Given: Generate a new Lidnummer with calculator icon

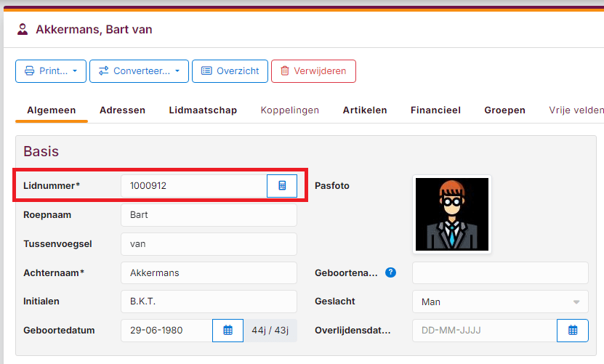Looking at the screenshot, I should pyautogui.click(x=282, y=186).
